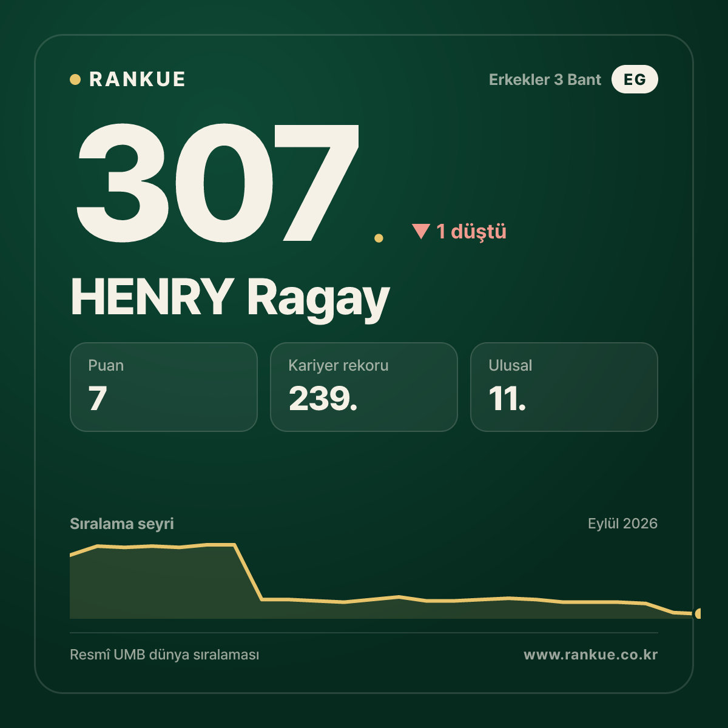728x728 pixels.
Task: Click the end-point marker on ranking chart
Action: tap(698, 613)
